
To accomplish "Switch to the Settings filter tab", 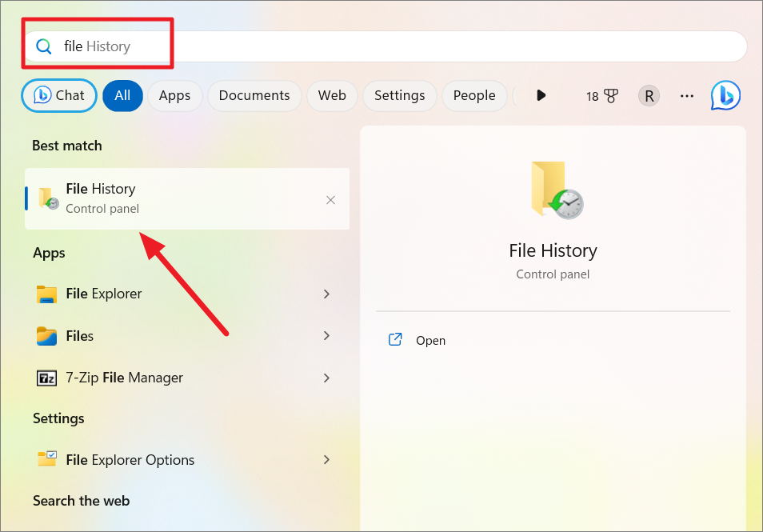I will coord(400,95).
